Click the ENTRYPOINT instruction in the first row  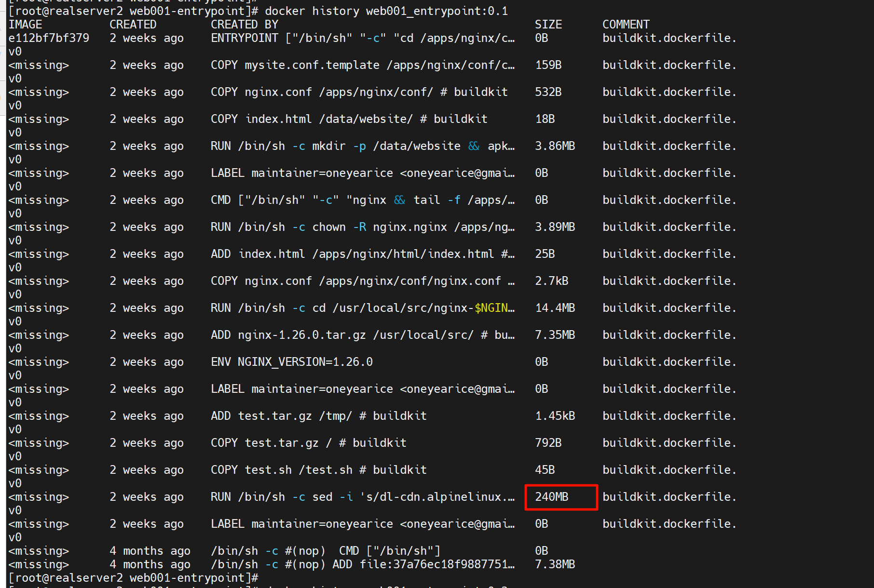tap(244, 38)
